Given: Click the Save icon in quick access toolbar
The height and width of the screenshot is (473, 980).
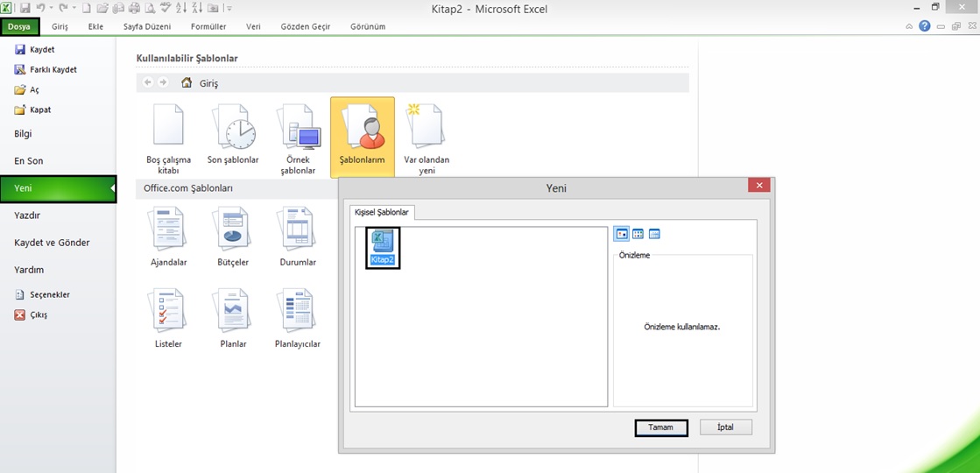Looking at the screenshot, I should coord(25,8).
